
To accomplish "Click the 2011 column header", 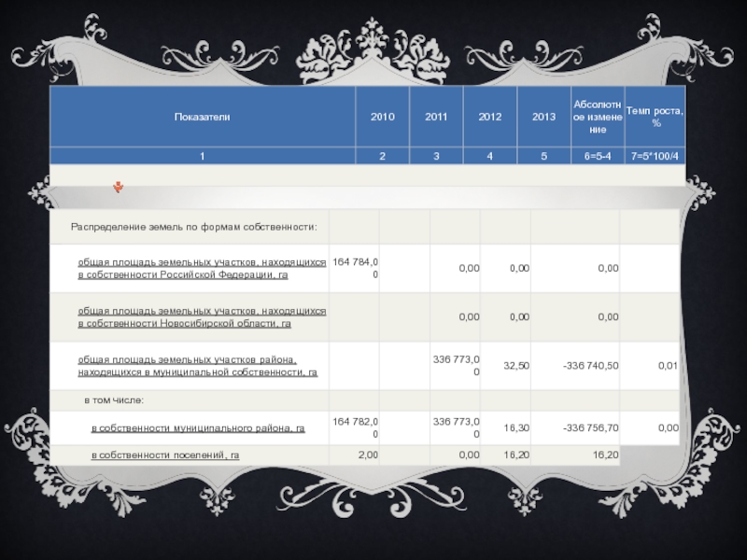I will point(436,117).
